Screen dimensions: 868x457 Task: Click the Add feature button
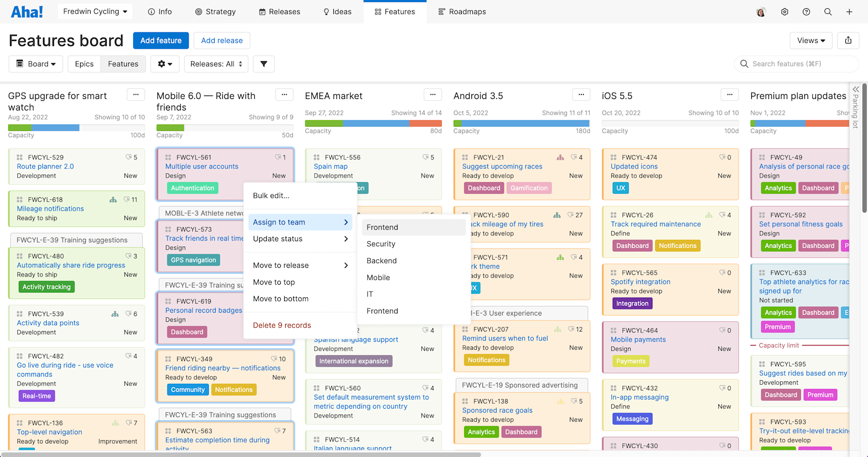(161, 41)
